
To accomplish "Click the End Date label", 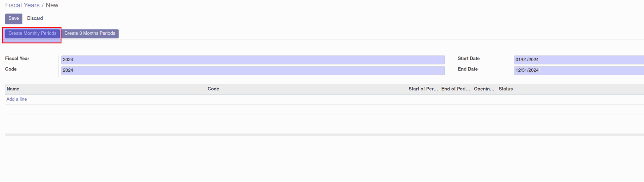I will pyautogui.click(x=468, y=69).
